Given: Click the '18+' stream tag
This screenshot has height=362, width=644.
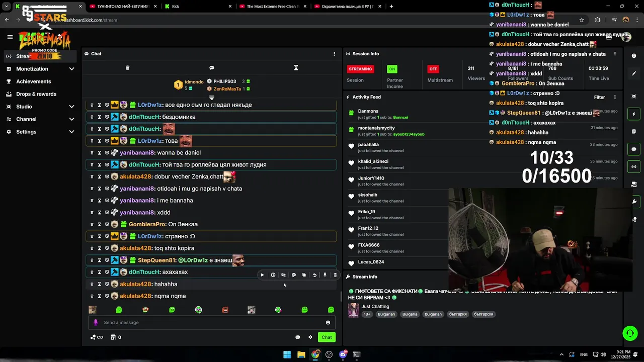Looking at the screenshot, I should pyautogui.click(x=367, y=314).
